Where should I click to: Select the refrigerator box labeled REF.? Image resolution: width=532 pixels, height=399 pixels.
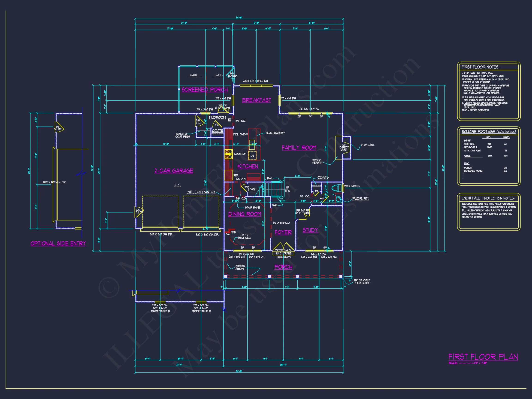pyautogui.click(x=229, y=175)
